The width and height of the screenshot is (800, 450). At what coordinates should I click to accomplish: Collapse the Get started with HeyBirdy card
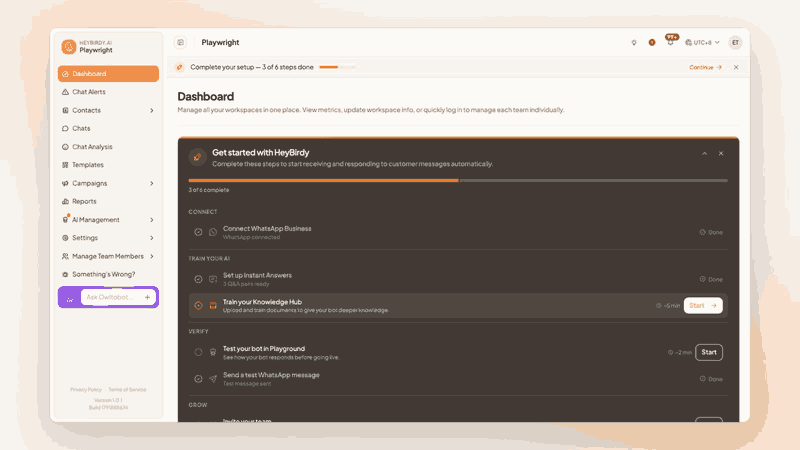(705, 154)
